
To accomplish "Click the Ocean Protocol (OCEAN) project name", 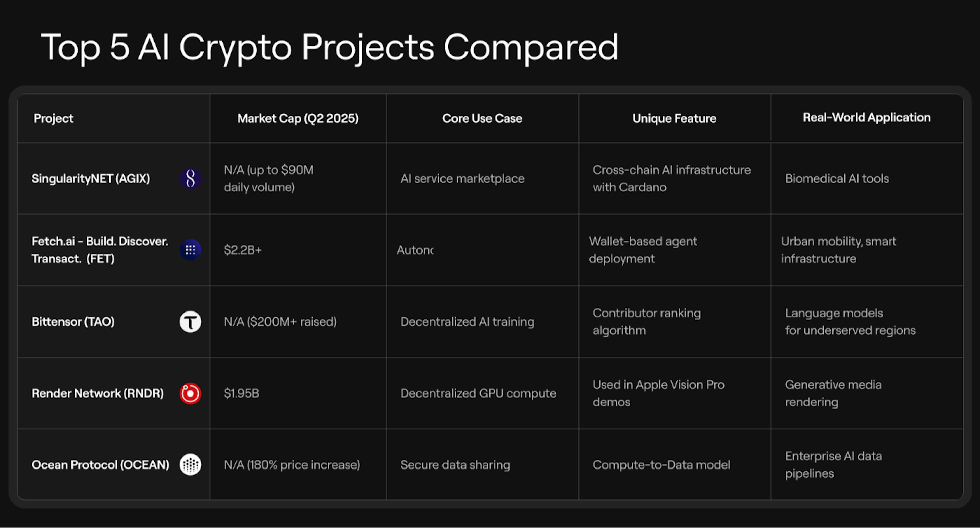I will [x=101, y=465].
